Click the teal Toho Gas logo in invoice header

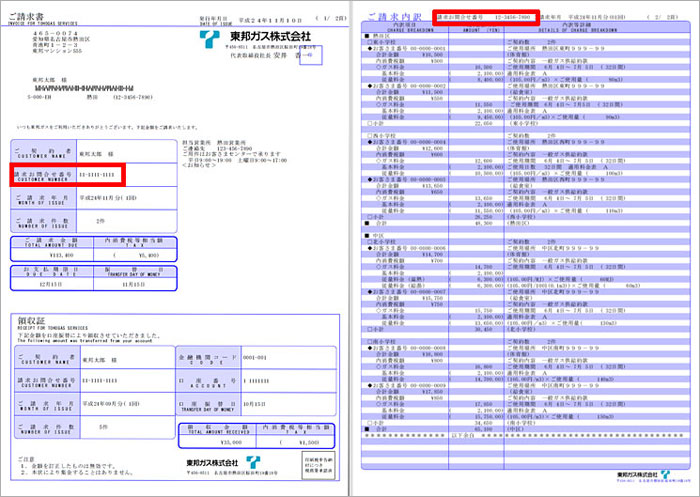pyautogui.click(x=209, y=38)
